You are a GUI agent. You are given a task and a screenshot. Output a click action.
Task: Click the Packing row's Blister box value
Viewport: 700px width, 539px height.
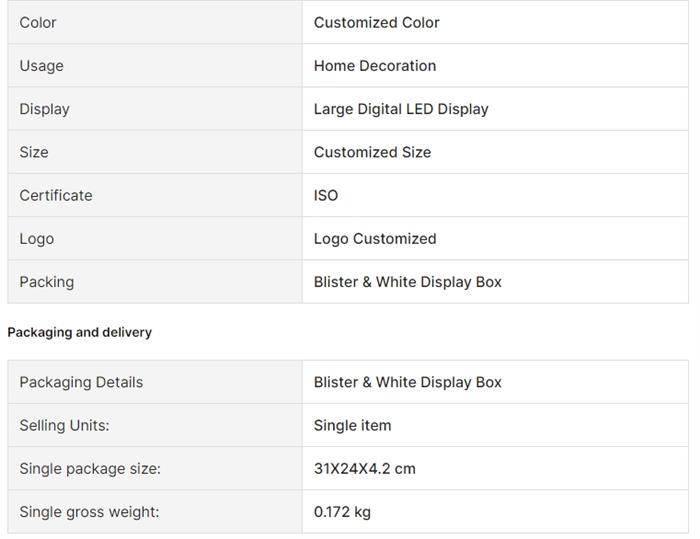pyautogui.click(x=407, y=282)
